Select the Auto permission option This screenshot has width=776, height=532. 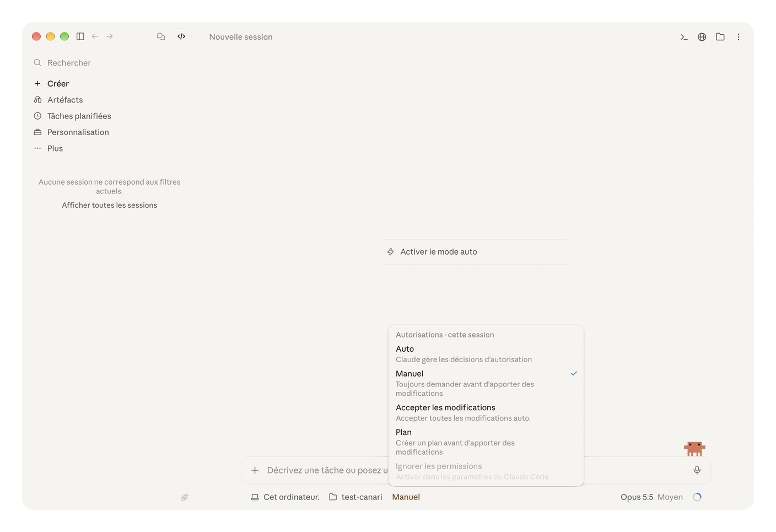click(x=486, y=354)
